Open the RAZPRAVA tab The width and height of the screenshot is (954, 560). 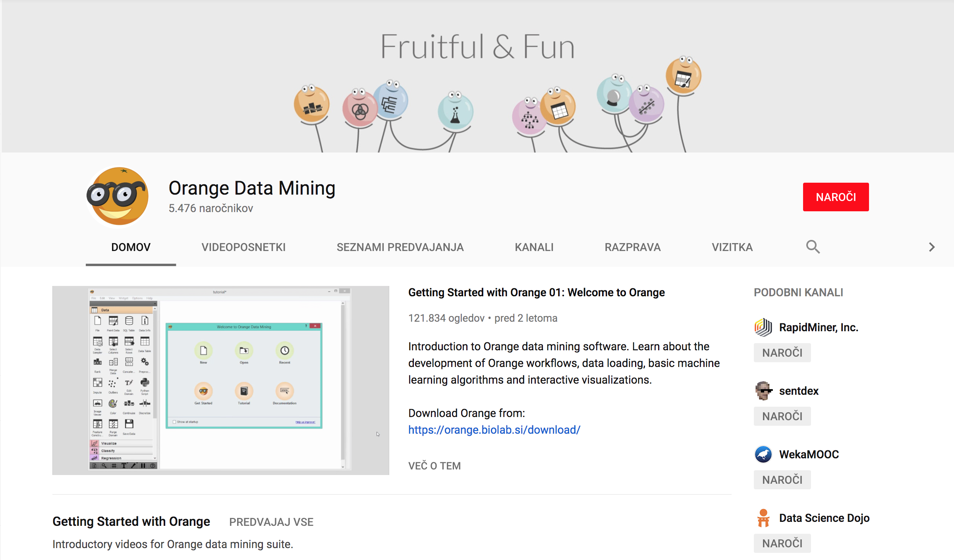632,247
